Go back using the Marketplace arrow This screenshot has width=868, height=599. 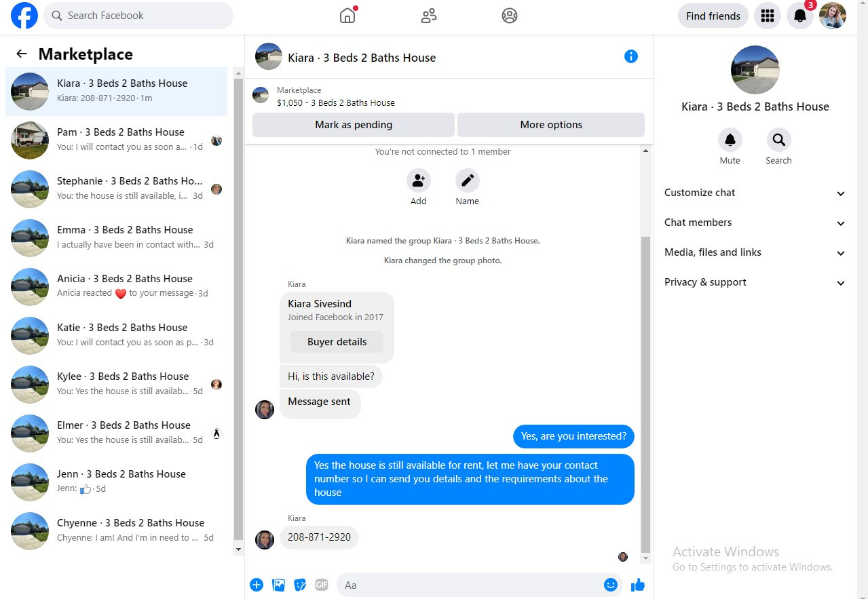(x=22, y=54)
